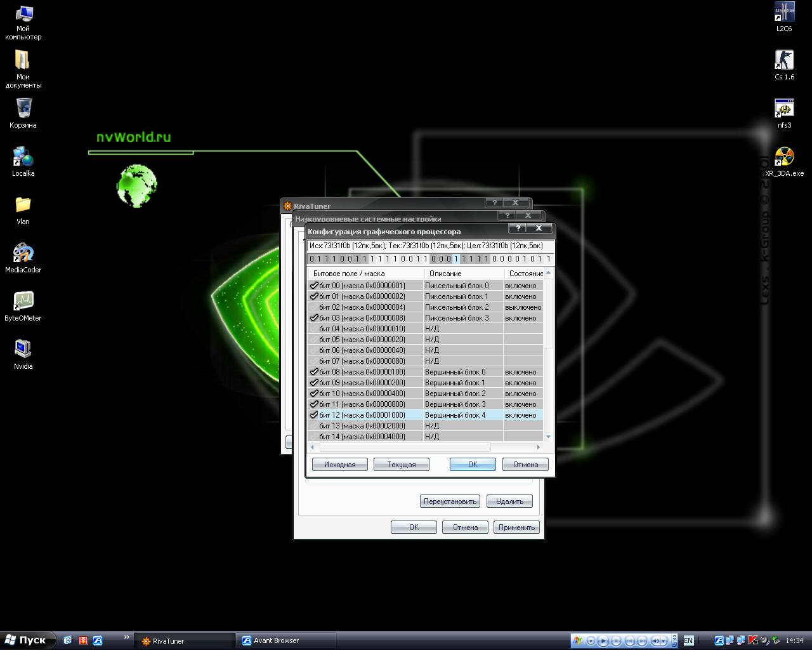Toggle checkbox for bit 01 mask 0x00000002
The height and width of the screenshot is (650, 812).
[313, 296]
